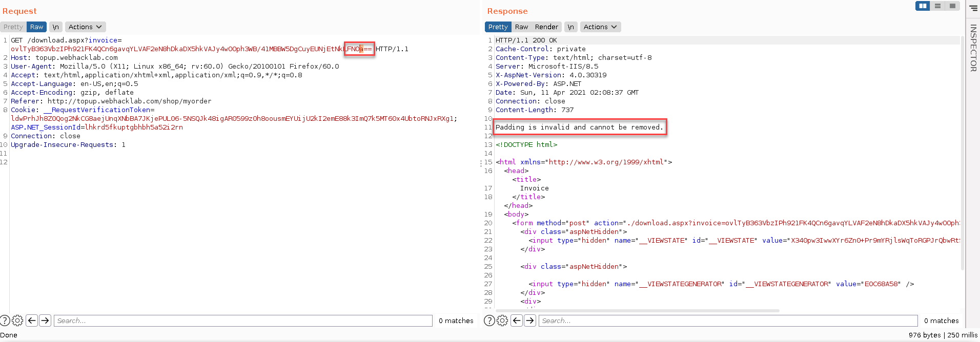The image size is (980, 342).
Task: Open Request Actions dropdown
Action: coord(85,27)
